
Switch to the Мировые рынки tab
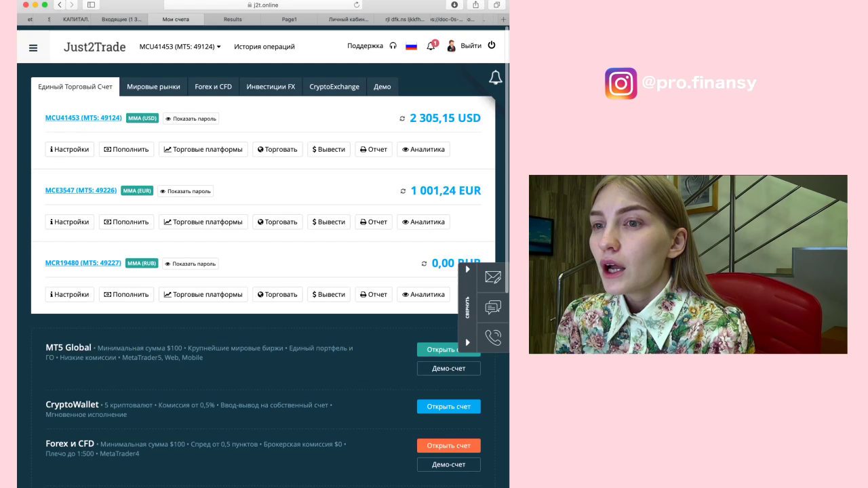(x=153, y=87)
